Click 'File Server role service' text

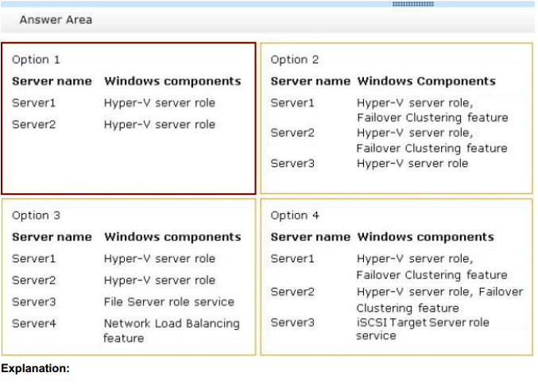coord(169,302)
